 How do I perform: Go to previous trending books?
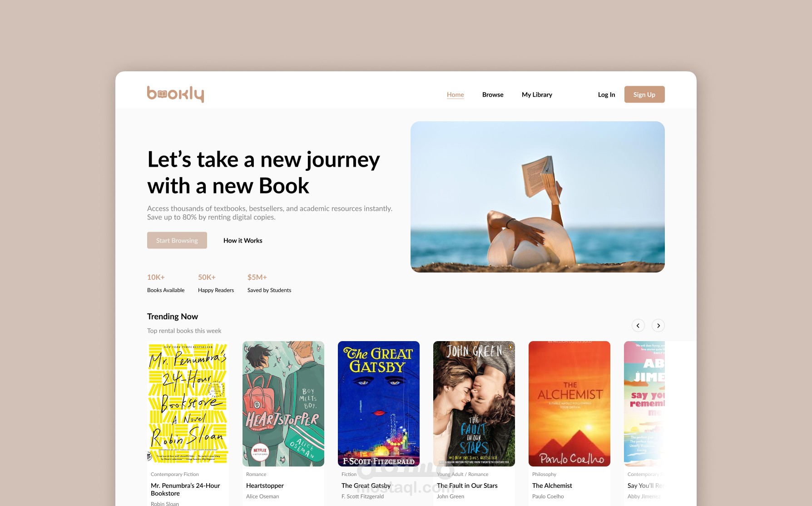point(638,325)
